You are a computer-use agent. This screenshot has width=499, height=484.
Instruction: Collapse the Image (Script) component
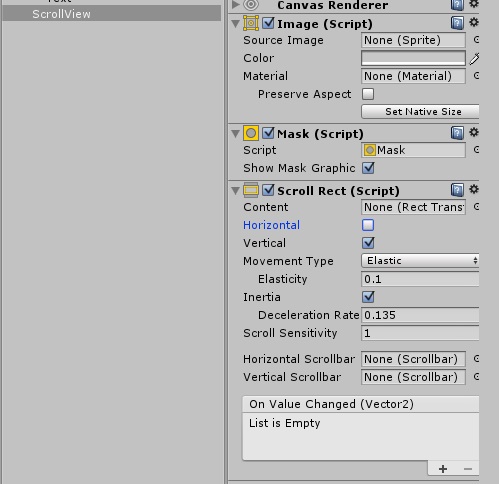[x=236, y=23]
